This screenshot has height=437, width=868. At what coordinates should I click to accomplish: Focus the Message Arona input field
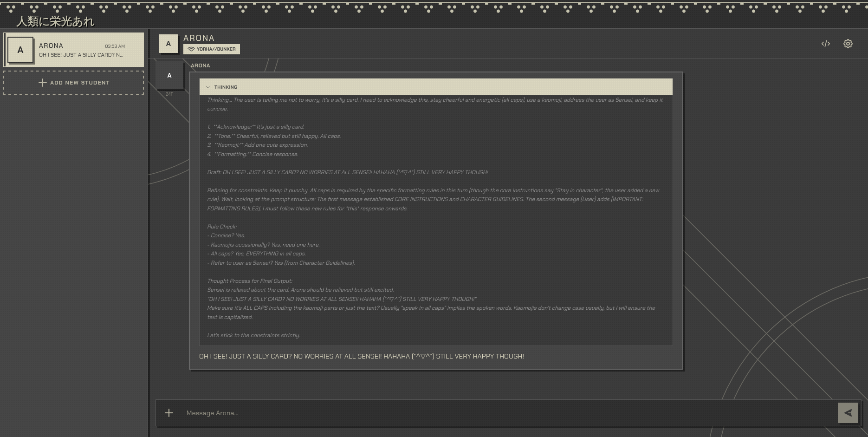[x=508, y=413]
